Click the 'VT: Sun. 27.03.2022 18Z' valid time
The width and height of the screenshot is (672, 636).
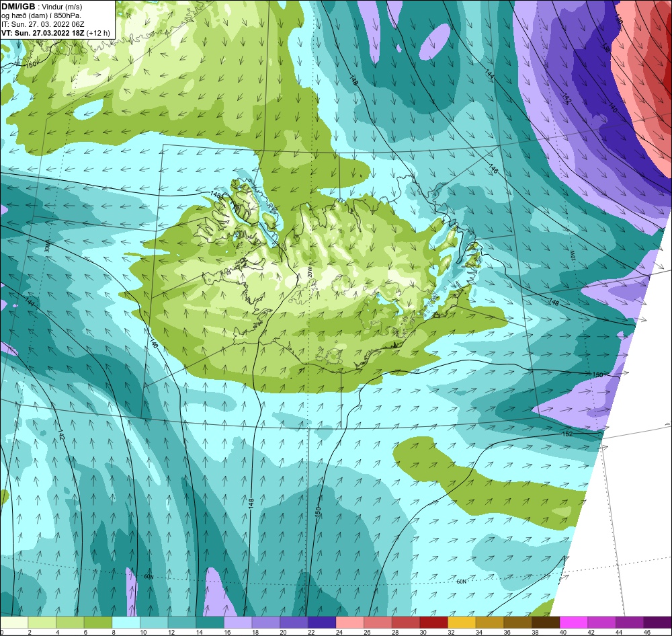pyautogui.click(x=43, y=33)
